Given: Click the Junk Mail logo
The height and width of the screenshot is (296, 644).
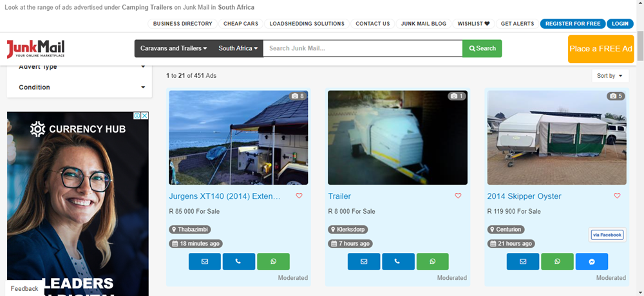Looking at the screenshot, I should 35,49.
